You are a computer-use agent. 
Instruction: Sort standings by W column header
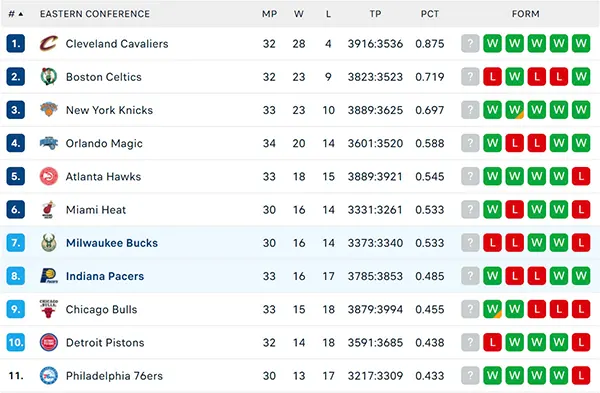tap(299, 14)
